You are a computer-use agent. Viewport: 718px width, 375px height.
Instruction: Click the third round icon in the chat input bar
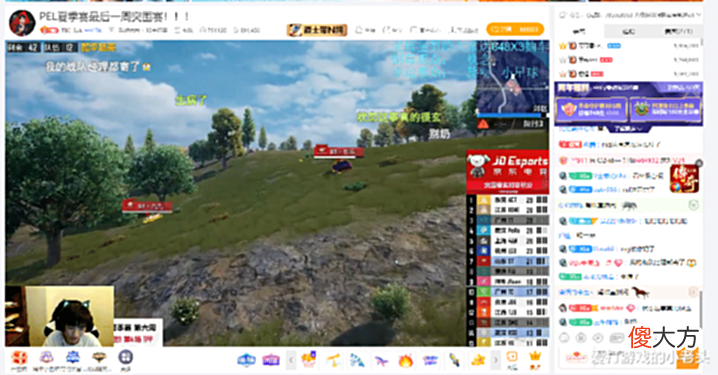[x=598, y=338]
